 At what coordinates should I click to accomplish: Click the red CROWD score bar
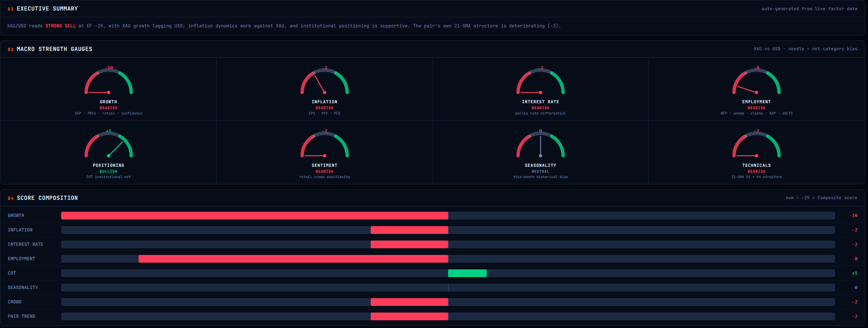[409, 302]
